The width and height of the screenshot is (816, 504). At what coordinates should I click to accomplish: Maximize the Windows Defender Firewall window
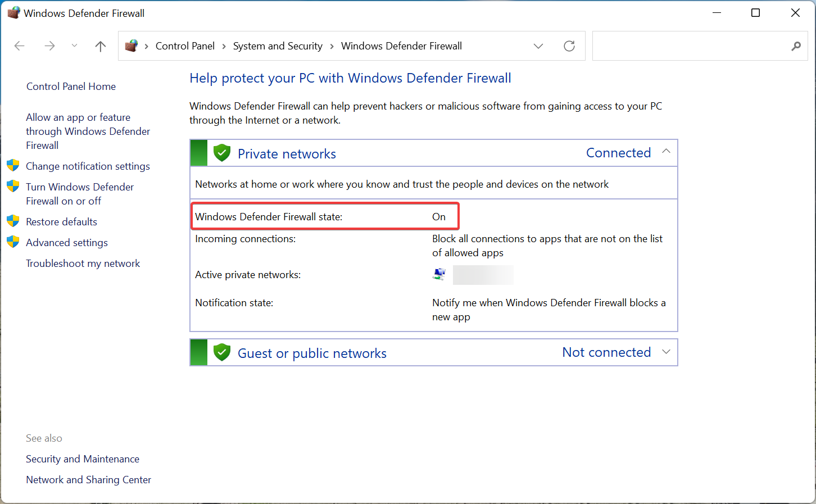(x=755, y=13)
